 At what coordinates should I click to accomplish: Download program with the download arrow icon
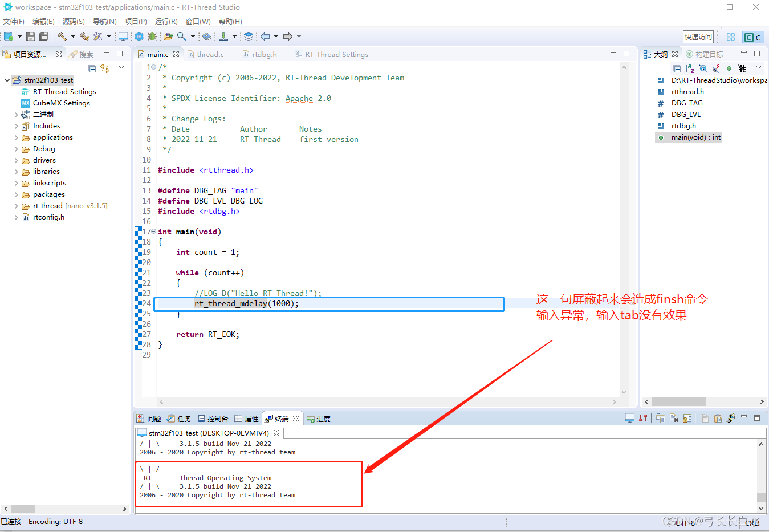[x=223, y=36]
